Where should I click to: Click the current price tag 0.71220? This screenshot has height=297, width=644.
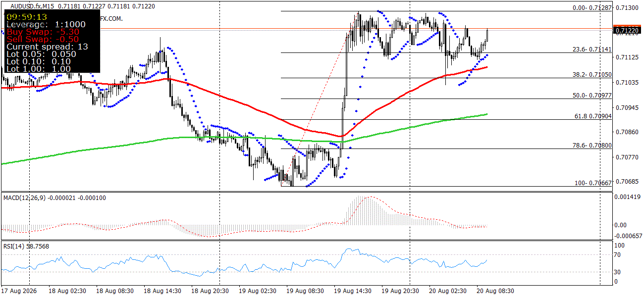pyautogui.click(x=627, y=31)
